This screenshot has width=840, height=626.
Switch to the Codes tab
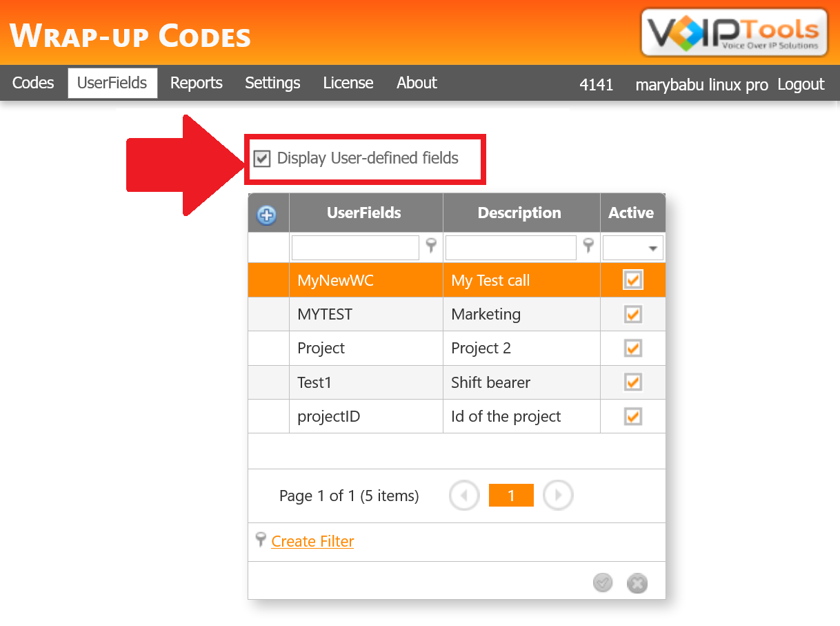point(32,83)
